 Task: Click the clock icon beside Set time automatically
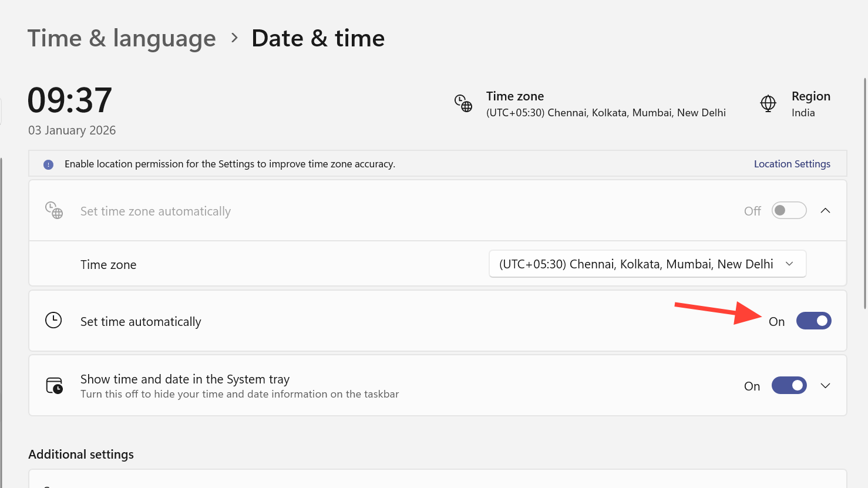(x=53, y=321)
